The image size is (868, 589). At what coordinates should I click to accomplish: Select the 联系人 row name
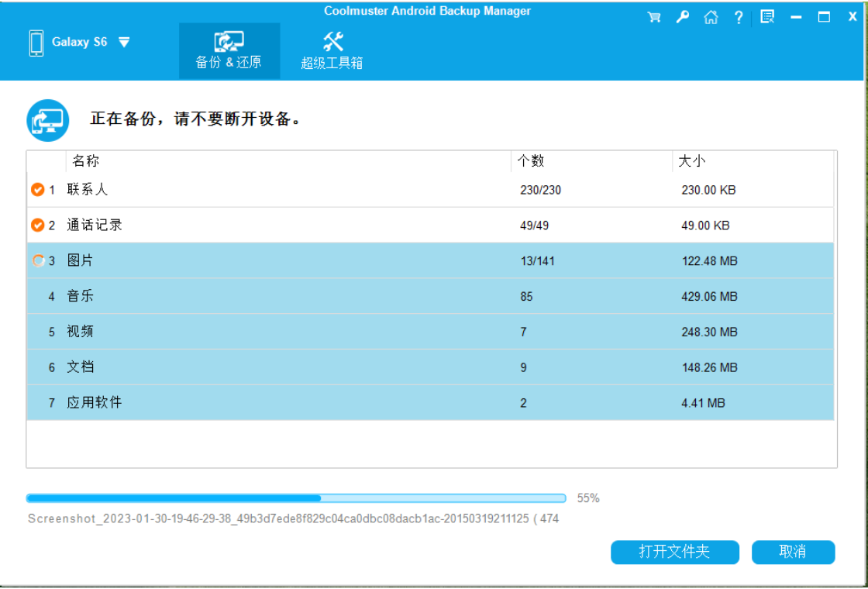tap(88, 190)
